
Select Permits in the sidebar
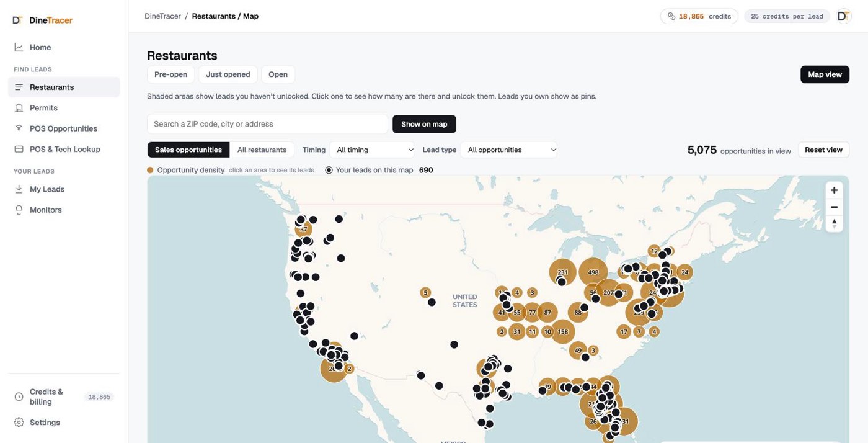click(x=64, y=108)
